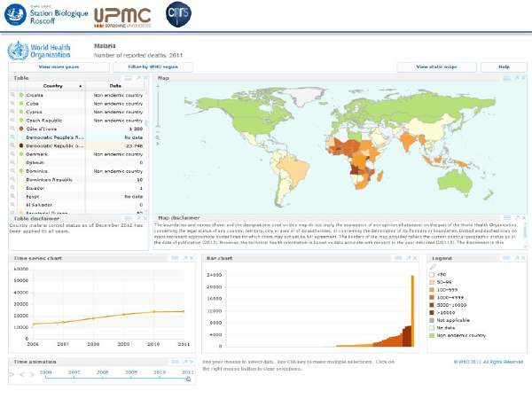Click India on the world map
Screen dimensions: 532x399
click(x=407, y=142)
